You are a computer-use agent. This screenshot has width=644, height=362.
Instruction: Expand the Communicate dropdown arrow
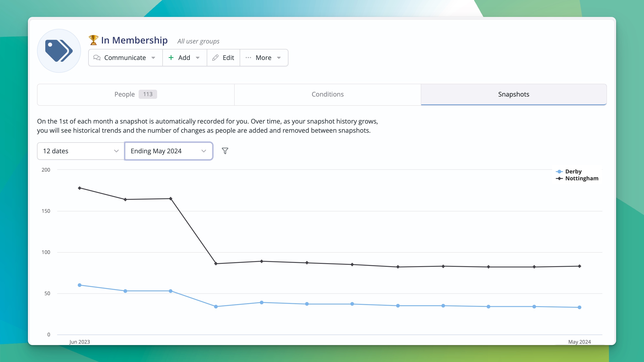pos(153,58)
